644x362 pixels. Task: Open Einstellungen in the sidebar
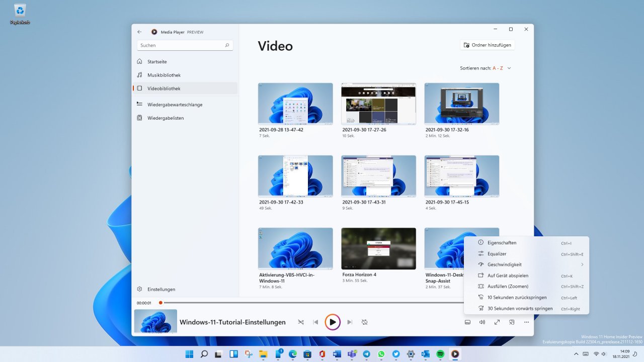[x=185, y=289]
